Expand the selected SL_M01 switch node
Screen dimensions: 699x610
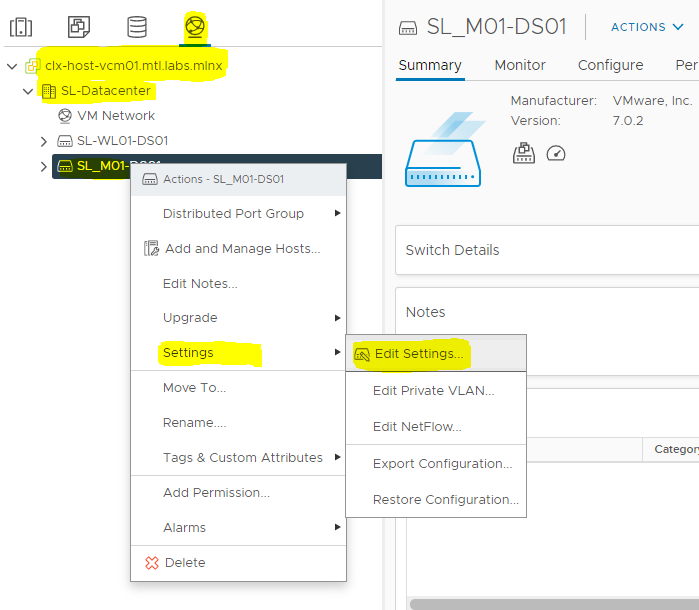[44, 167]
